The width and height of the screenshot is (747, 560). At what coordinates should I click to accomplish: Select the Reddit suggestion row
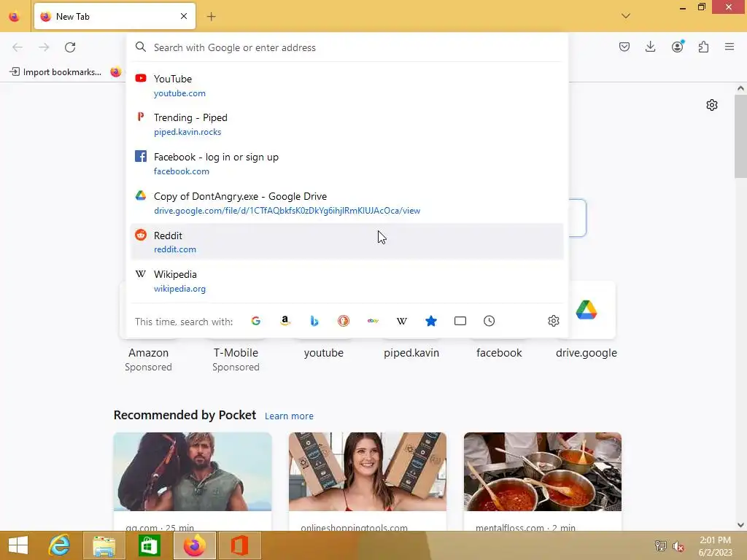[347, 242]
